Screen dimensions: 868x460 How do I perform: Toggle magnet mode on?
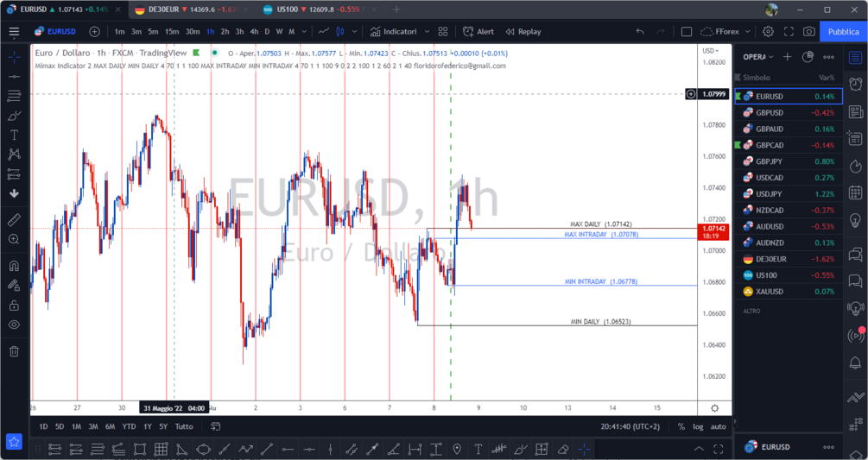click(15, 266)
